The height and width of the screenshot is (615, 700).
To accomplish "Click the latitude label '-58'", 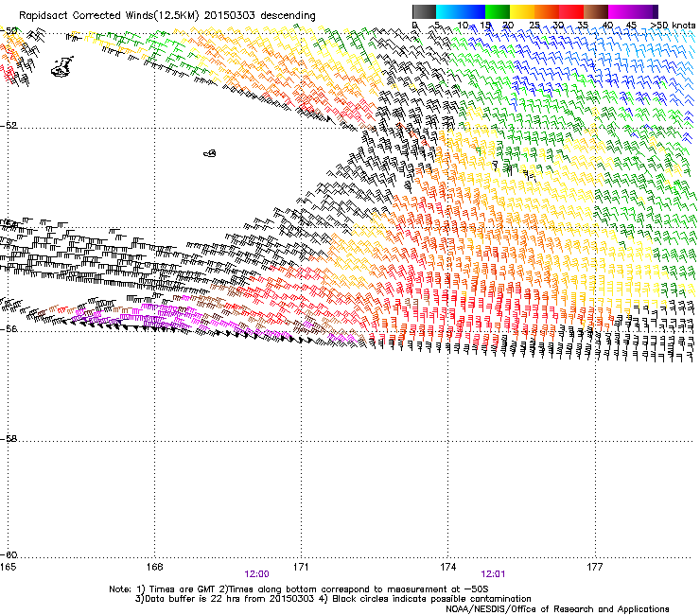I will coord(9,439).
